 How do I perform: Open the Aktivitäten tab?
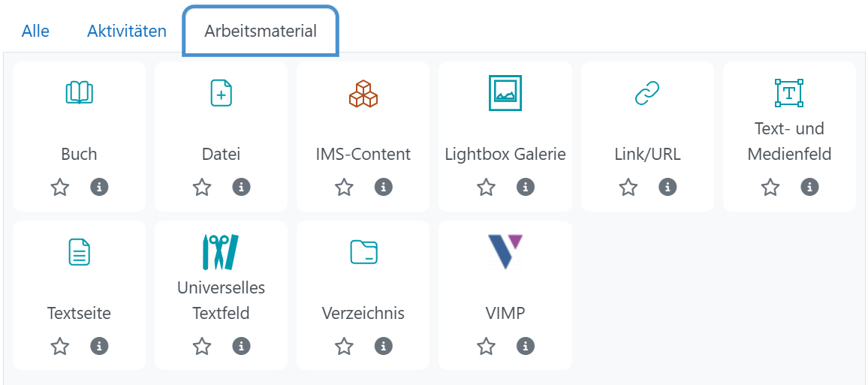(127, 32)
